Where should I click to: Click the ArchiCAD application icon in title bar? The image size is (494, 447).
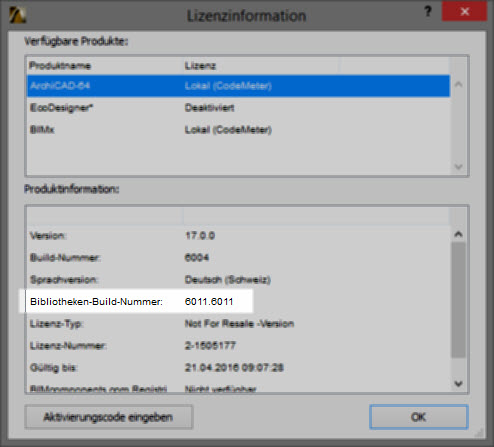coord(17,15)
